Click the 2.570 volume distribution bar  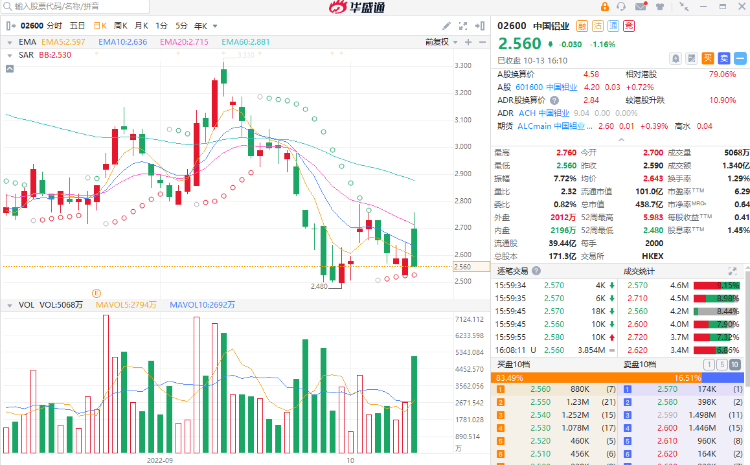tap(717, 286)
